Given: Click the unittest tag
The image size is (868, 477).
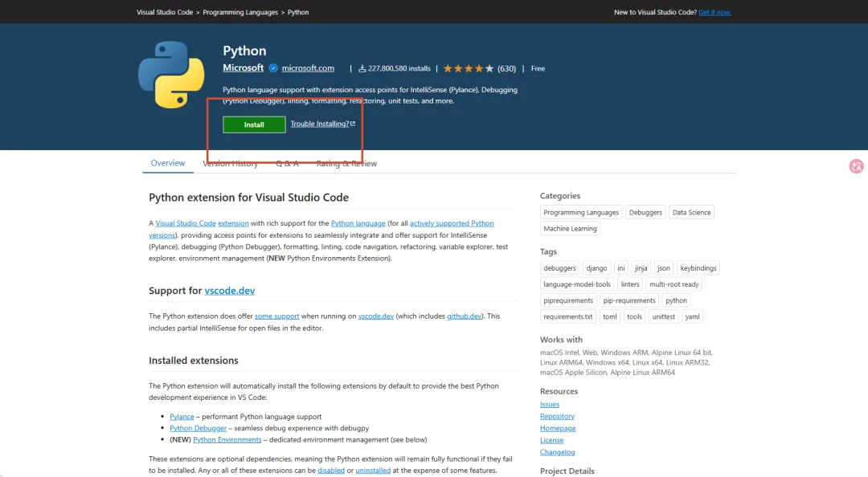Looking at the screenshot, I should pyautogui.click(x=664, y=316).
